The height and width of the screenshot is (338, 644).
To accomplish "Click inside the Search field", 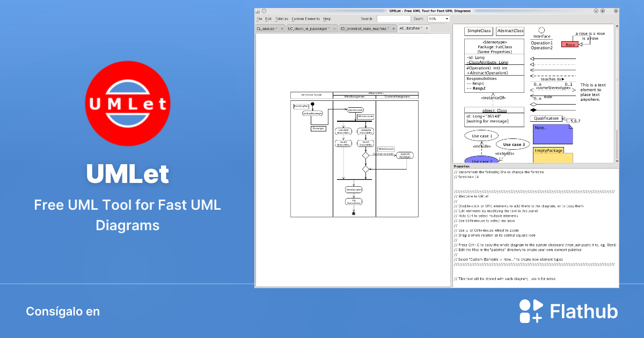I will tap(393, 18).
